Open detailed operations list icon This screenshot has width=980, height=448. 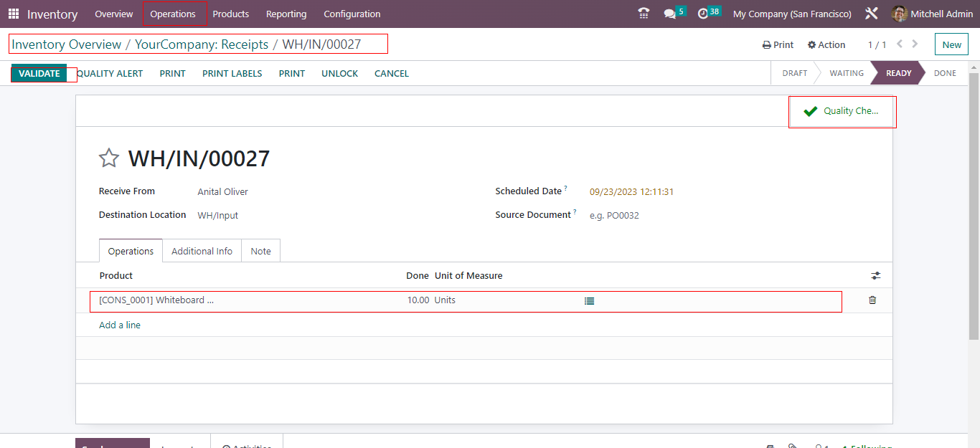[x=589, y=301]
